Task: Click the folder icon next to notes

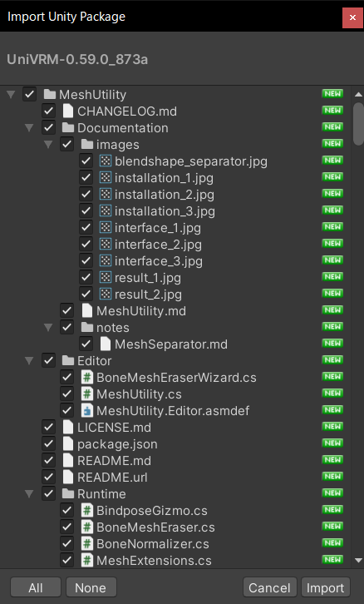Action: 87,328
